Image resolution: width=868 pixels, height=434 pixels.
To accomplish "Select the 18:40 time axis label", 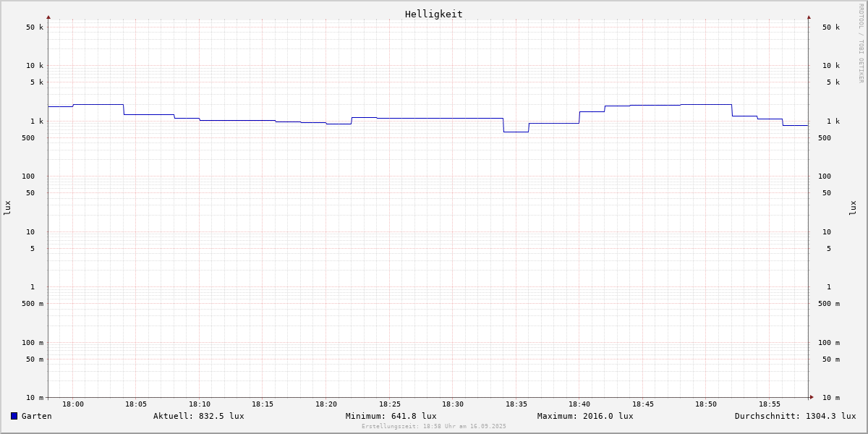I will [x=579, y=404].
